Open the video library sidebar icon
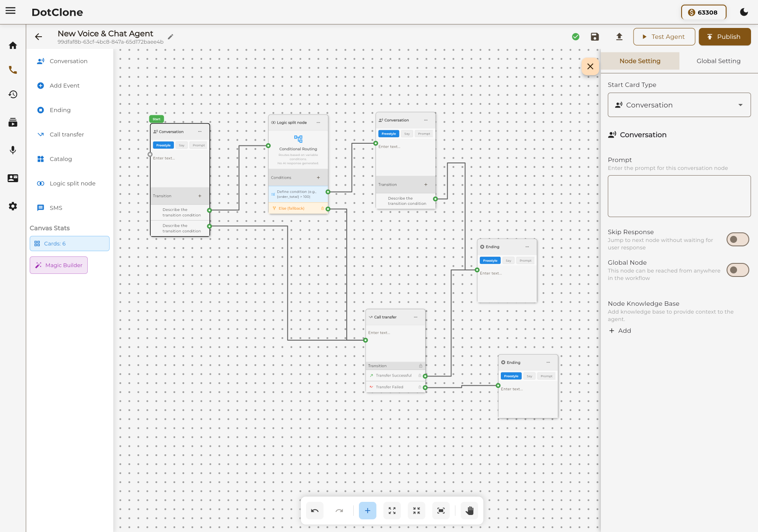This screenshot has width=758, height=532. click(13, 122)
